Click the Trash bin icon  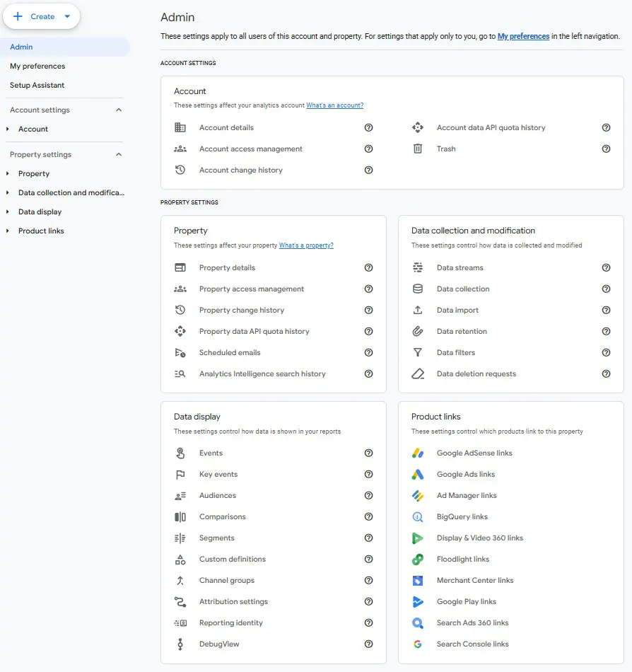418,149
